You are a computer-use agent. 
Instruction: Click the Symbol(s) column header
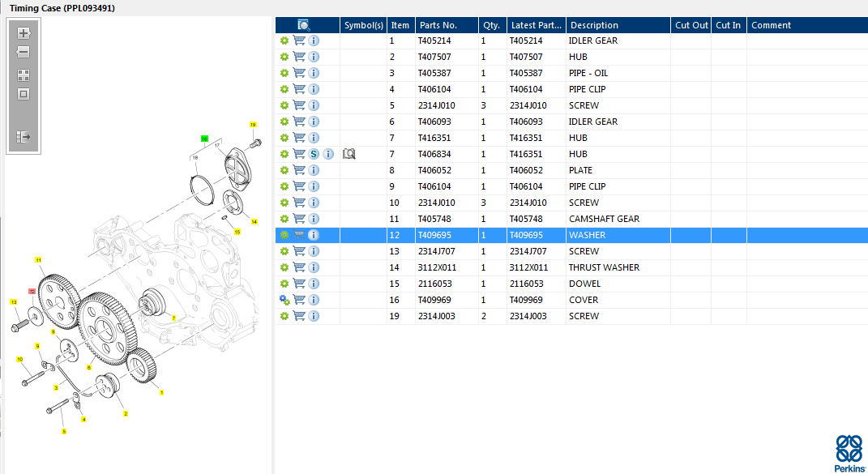[x=363, y=25]
